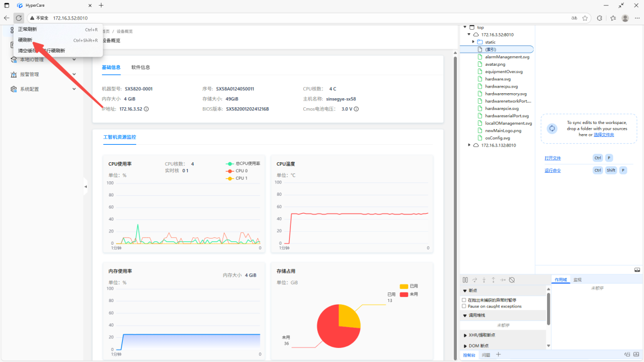Click the info icon beside Cmos battery voltage

[356, 109]
